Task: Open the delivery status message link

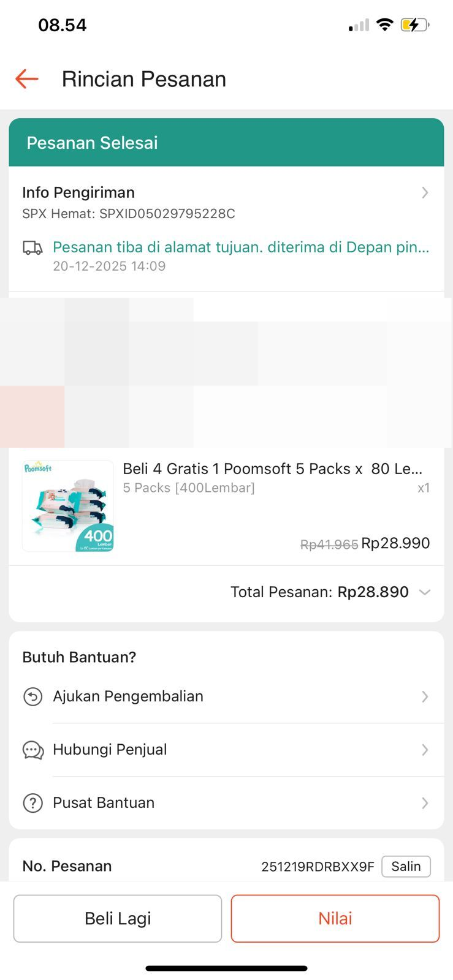Action: point(241,247)
